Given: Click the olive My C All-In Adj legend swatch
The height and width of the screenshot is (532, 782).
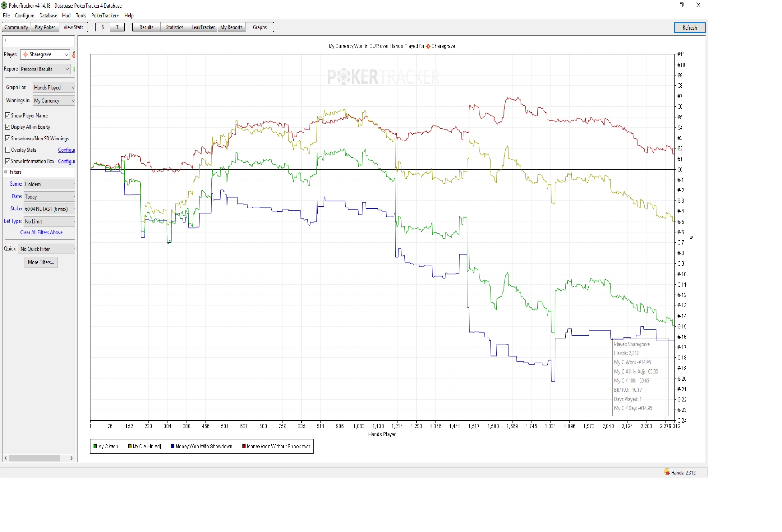Looking at the screenshot, I should 130,446.
